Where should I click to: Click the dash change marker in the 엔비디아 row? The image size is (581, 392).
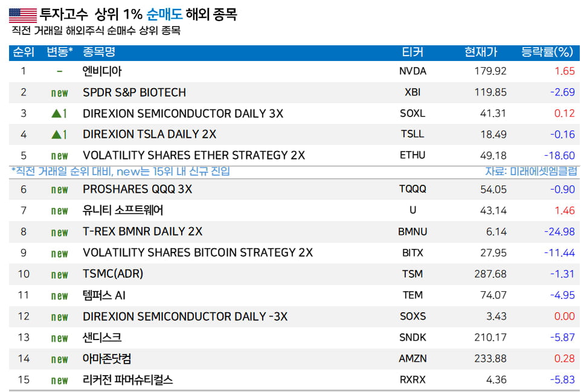pyautogui.click(x=59, y=71)
